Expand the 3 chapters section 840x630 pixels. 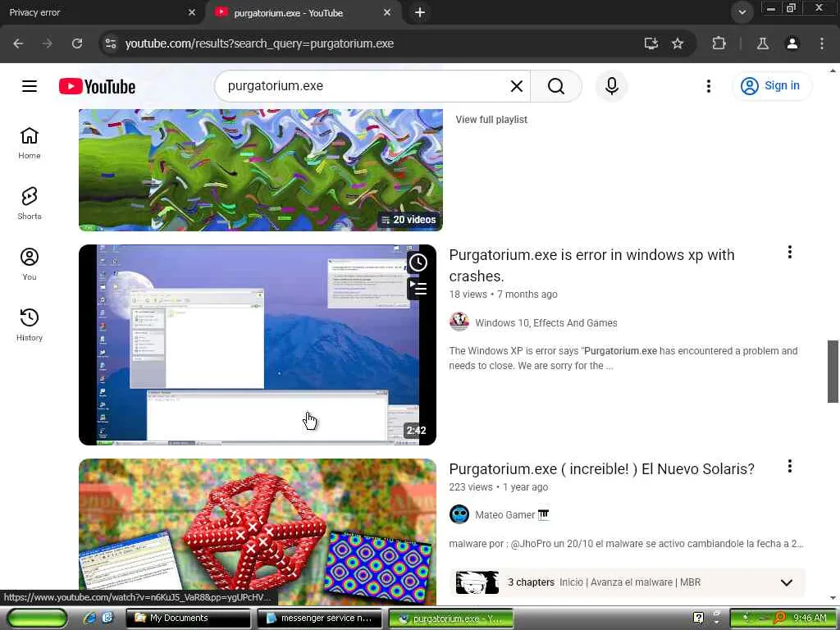[786, 582]
